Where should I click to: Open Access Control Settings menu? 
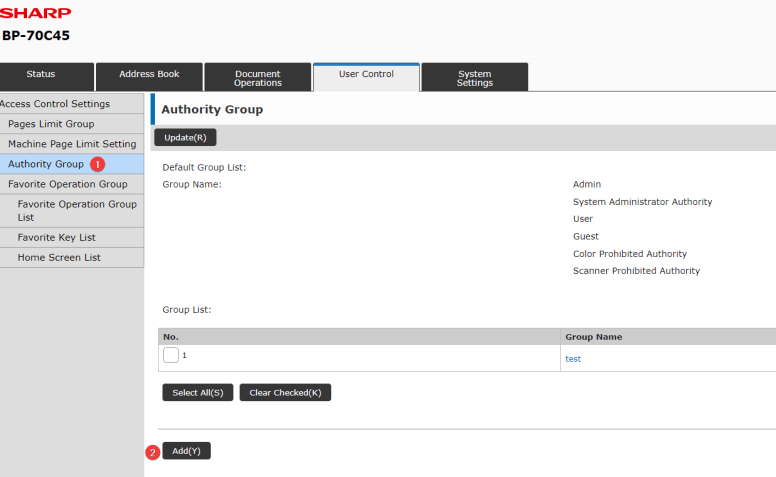(55, 104)
